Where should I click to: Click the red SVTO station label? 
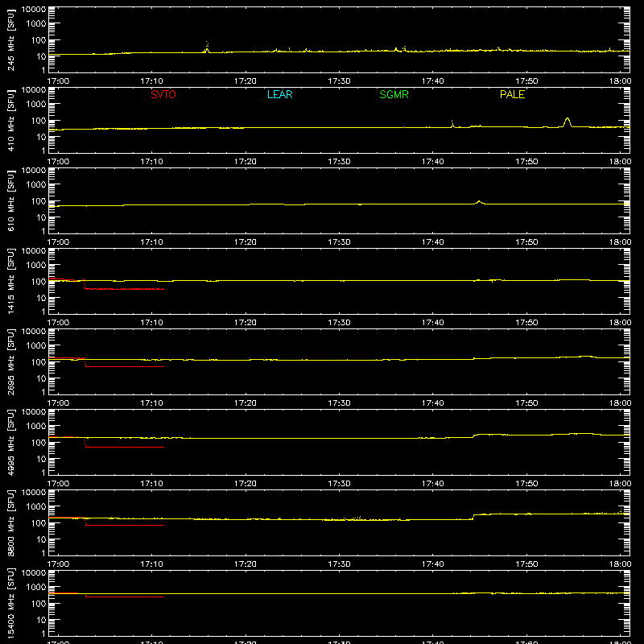(x=163, y=94)
